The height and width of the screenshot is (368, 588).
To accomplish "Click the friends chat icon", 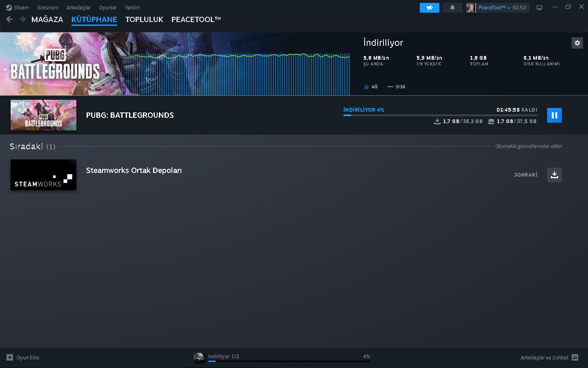I will (x=575, y=357).
